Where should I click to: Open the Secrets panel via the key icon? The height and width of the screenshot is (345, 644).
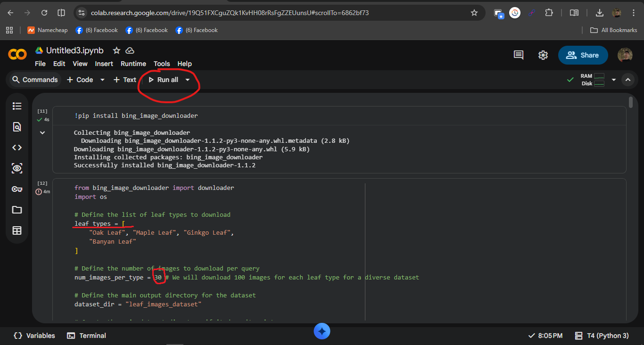tap(17, 189)
